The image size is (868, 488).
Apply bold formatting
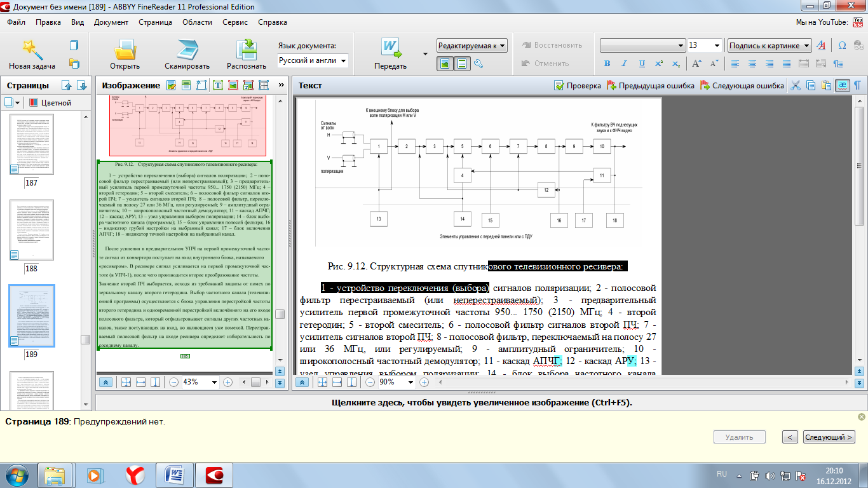(x=607, y=64)
